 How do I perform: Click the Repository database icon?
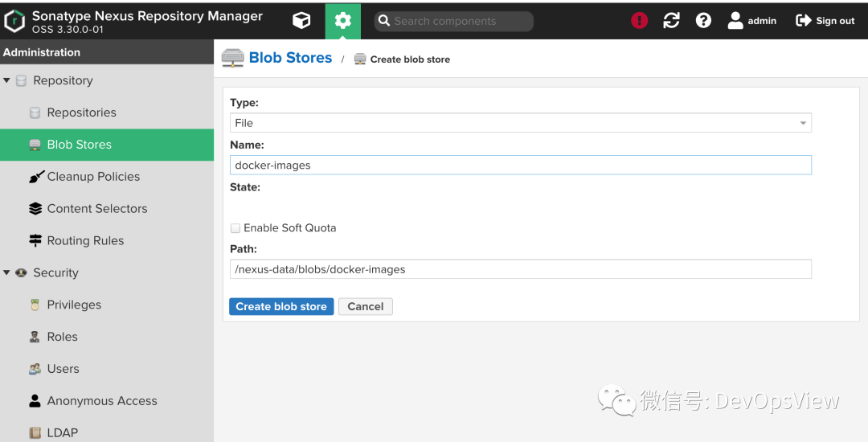21,81
